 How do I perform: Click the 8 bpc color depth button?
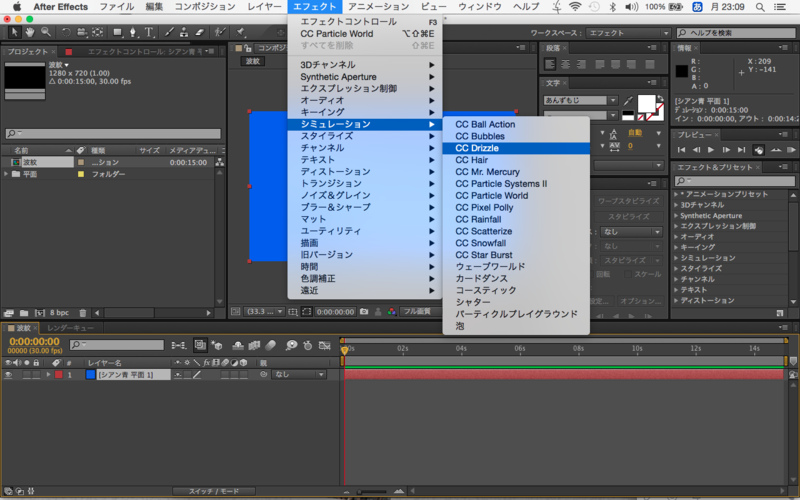59,313
